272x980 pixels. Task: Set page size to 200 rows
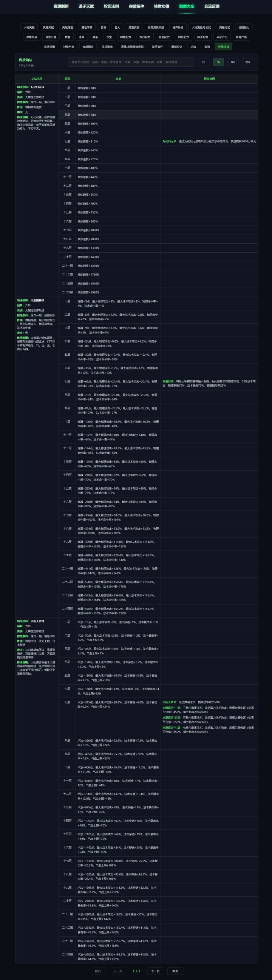pyautogui.click(x=247, y=62)
